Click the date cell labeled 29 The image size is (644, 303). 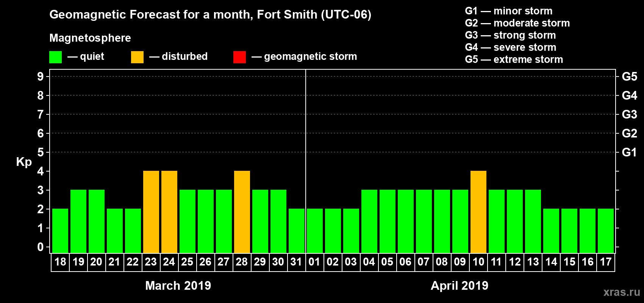tap(260, 262)
